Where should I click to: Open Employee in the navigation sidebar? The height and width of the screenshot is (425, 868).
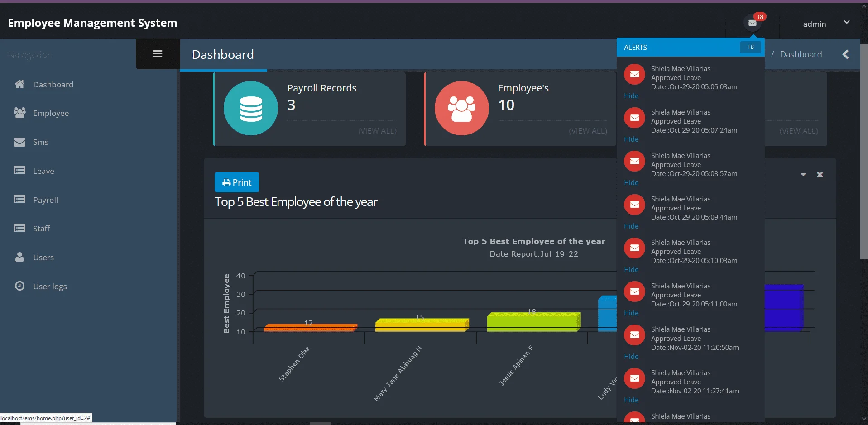coord(51,113)
